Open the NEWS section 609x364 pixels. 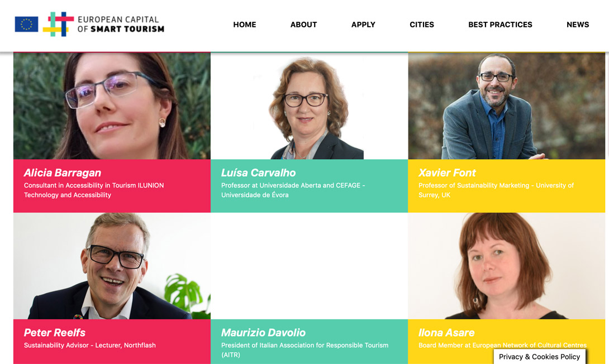pyautogui.click(x=578, y=25)
